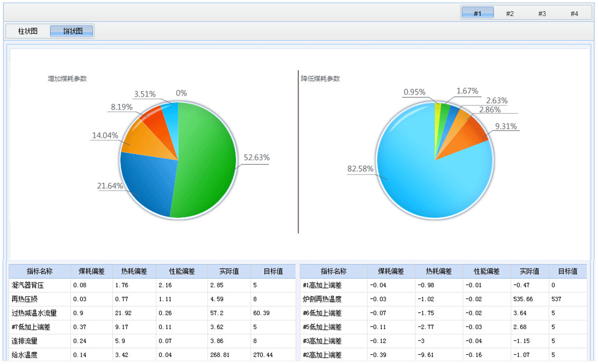Click 目标值 header in right table
This screenshot has height=364, width=598.
[567, 271]
